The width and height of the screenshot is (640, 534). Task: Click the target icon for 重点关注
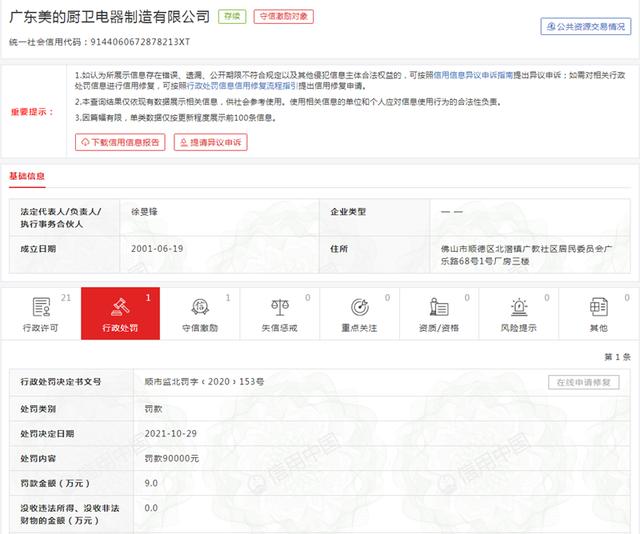(x=360, y=307)
